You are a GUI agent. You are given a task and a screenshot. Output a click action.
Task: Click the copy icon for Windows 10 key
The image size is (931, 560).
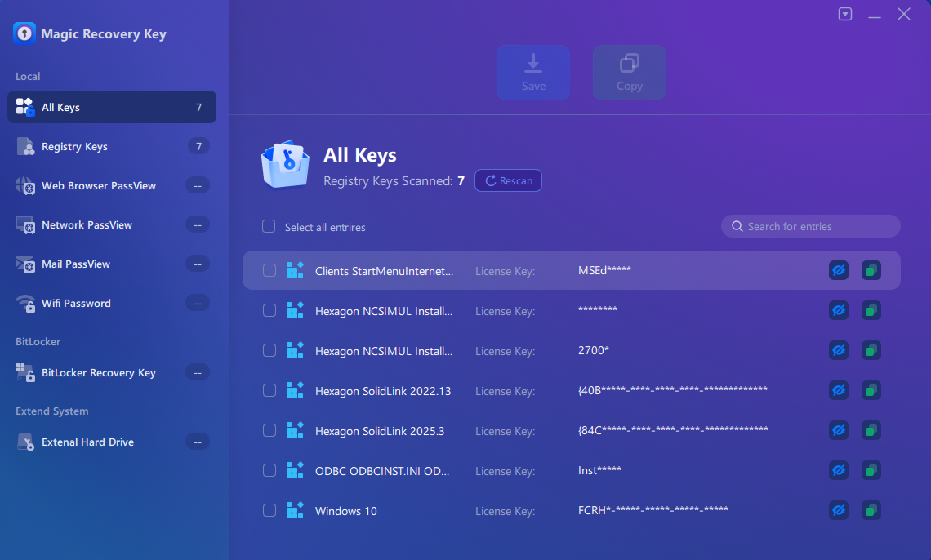click(871, 511)
